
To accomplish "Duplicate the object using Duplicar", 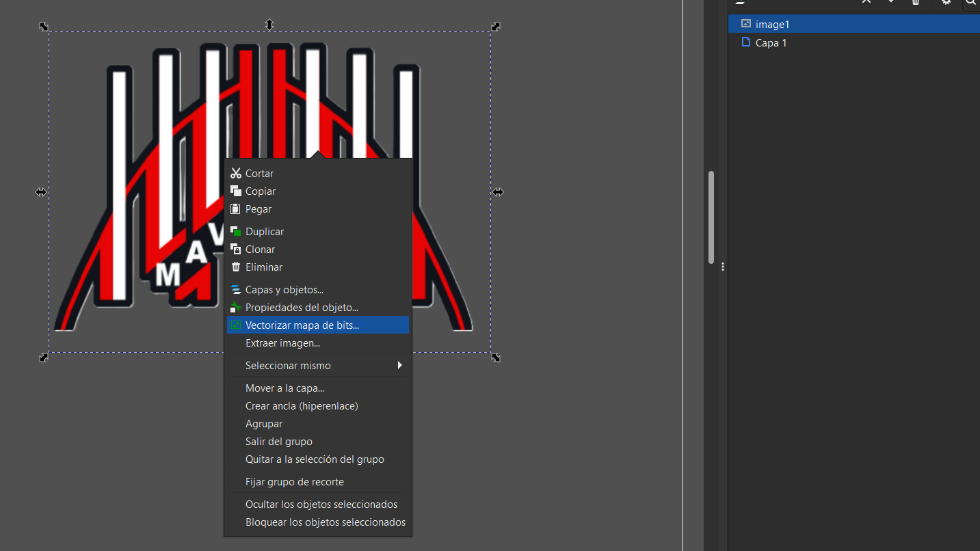I will point(318,232).
